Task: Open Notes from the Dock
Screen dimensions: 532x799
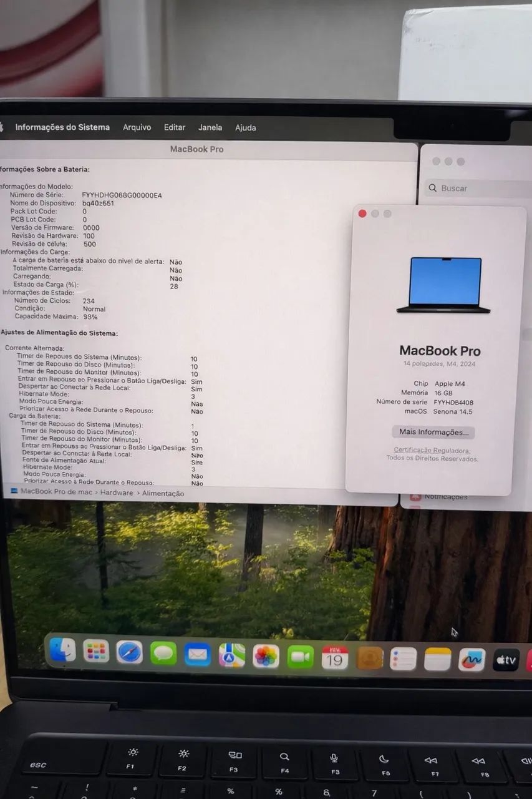Action: coord(437,659)
